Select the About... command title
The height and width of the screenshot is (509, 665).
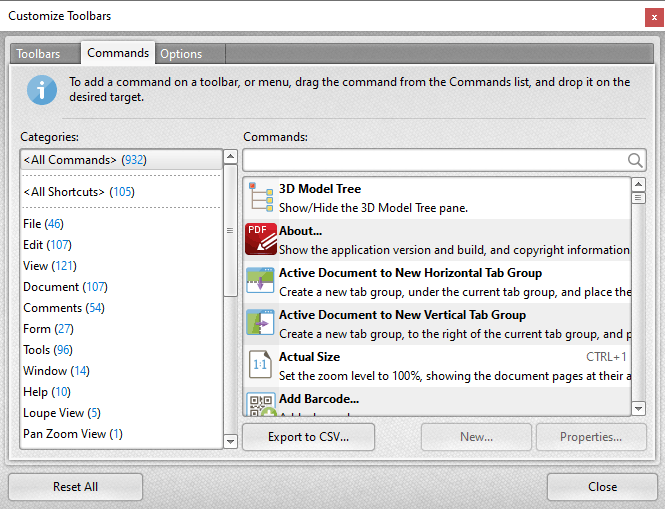click(x=300, y=231)
